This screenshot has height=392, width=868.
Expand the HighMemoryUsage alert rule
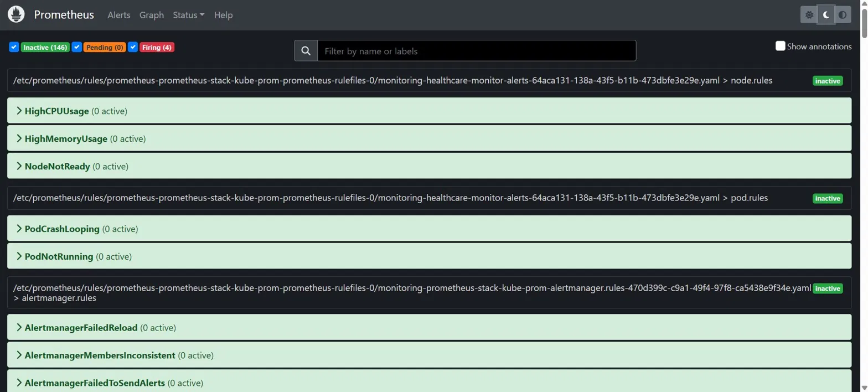[x=429, y=138]
